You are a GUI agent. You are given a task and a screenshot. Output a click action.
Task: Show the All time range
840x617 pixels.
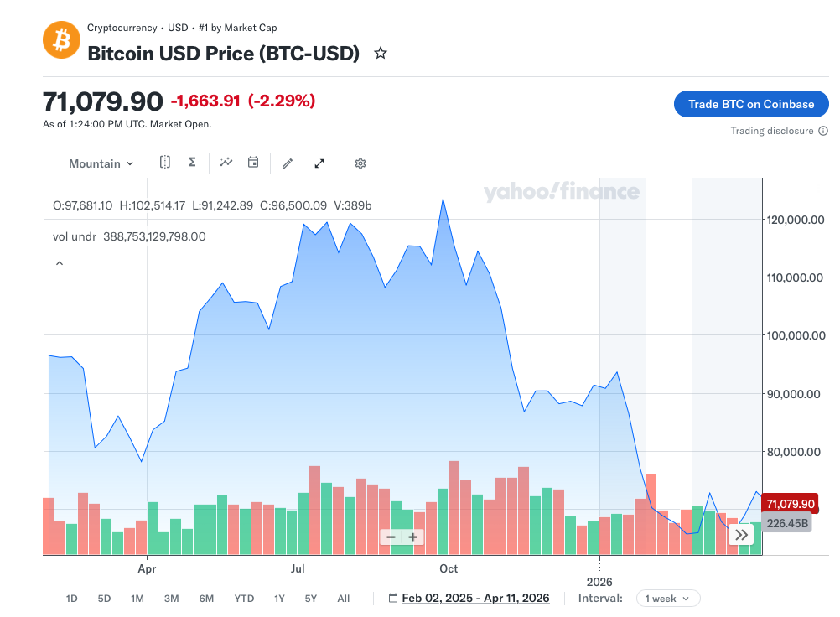(x=344, y=599)
